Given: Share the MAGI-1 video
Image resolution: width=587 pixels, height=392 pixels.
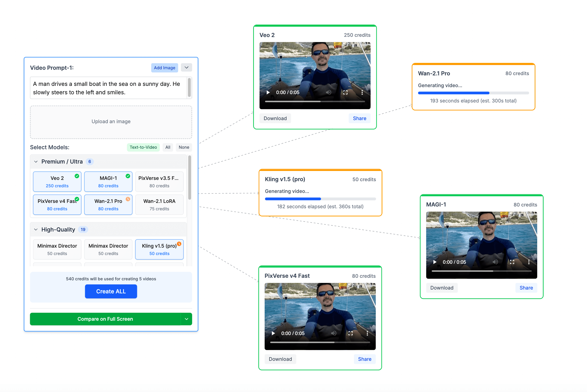Looking at the screenshot, I should [526, 288].
